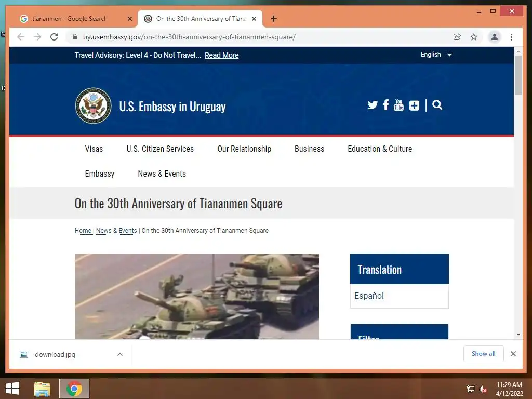Open the Embassy menu

100,174
